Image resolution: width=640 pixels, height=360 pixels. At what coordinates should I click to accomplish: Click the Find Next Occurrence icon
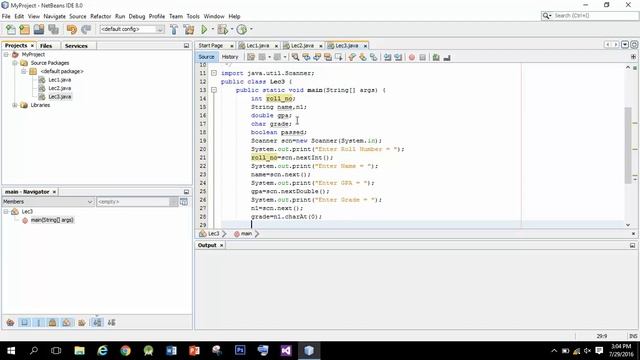click(317, 57)
